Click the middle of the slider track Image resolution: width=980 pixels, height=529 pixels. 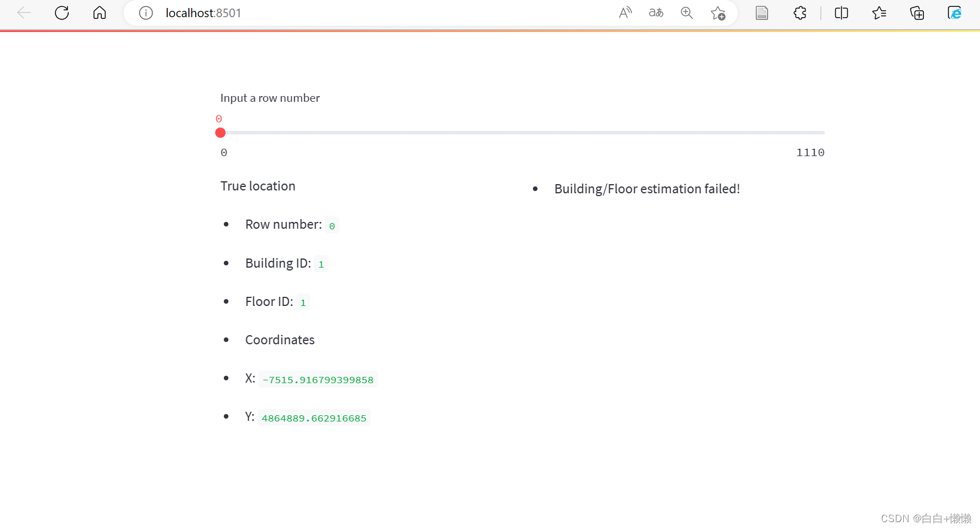pos(523,133)
